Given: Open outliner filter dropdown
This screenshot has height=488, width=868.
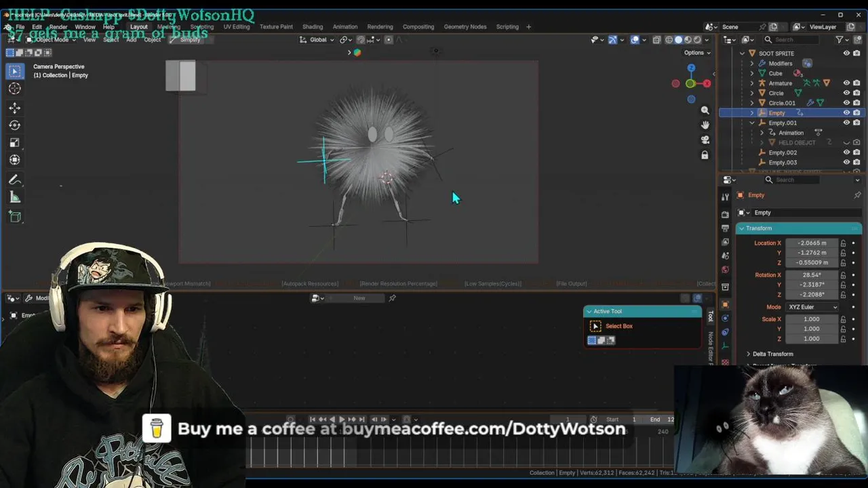Looking at the screenshot, I should click(x=842, y=39).
